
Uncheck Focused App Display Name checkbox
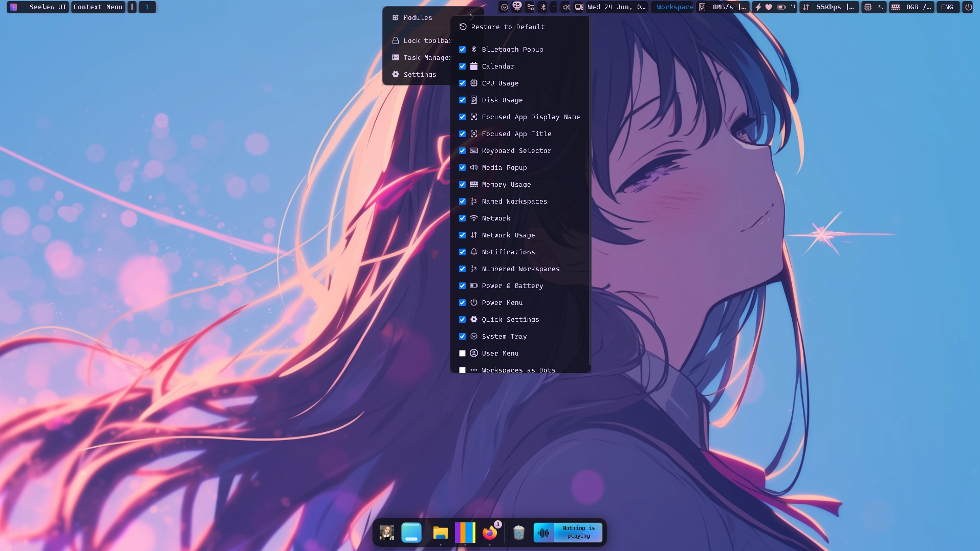[x=462, y=117]
